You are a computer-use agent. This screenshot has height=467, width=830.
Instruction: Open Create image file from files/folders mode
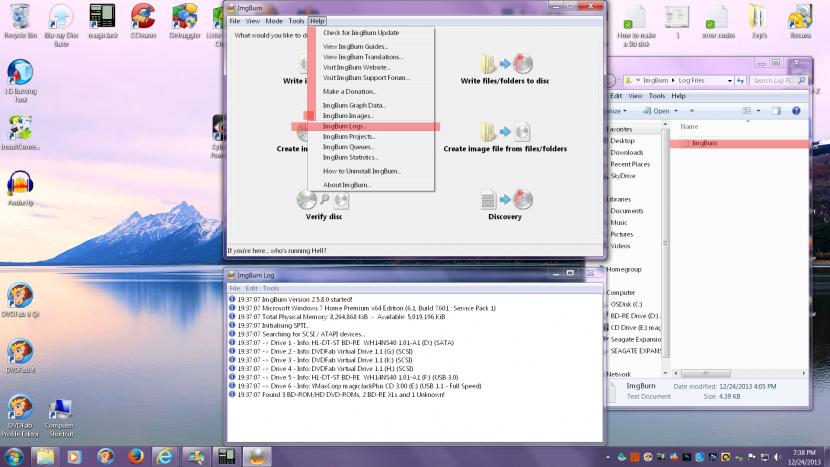click(504, 137)
